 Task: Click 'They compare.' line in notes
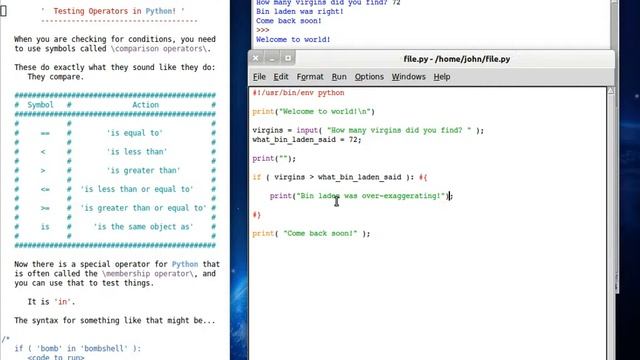pos(56,77)
